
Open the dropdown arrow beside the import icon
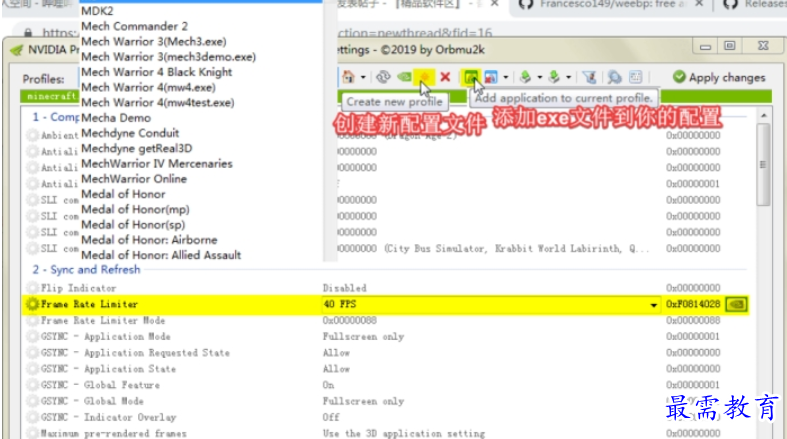pyautogui.click(x=568, y=78)
